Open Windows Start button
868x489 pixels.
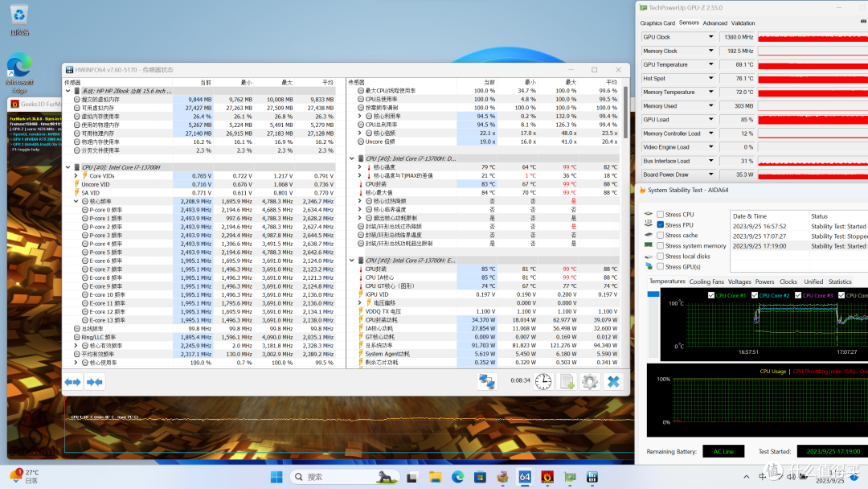pyautogui.click(x=276, y=477)
